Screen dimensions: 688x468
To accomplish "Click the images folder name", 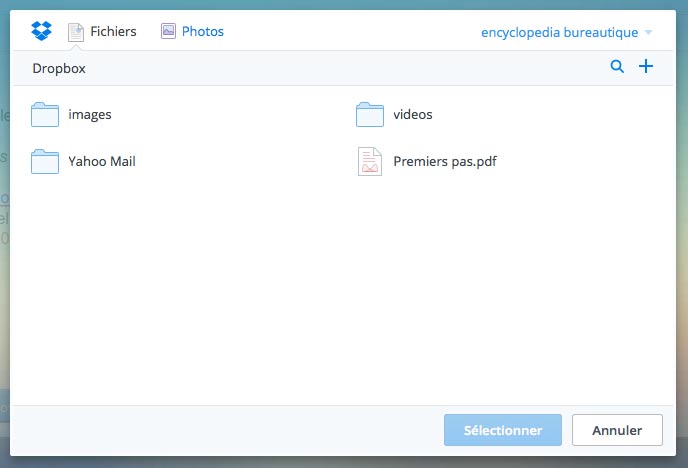I will click(x=90, y=115).
